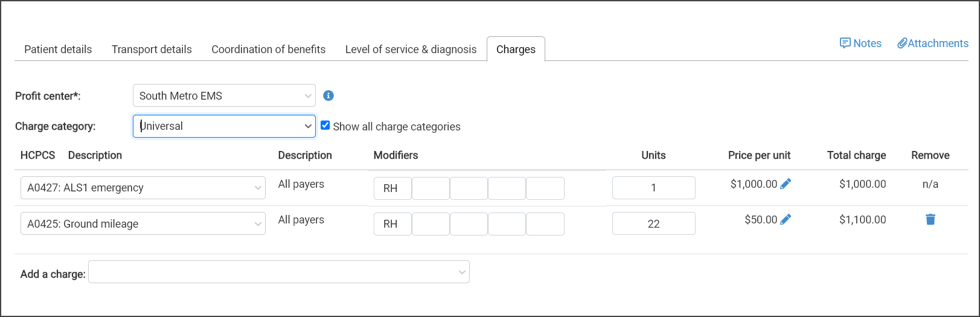This screenshot has width=980, height=317.
Task: Click the second modifier box for ALS1 emergency
Action: tap(431, 188)
